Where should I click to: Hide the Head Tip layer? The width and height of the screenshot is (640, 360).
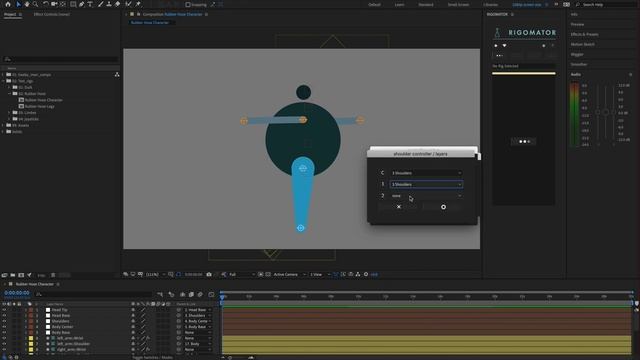tap(4, 310)
